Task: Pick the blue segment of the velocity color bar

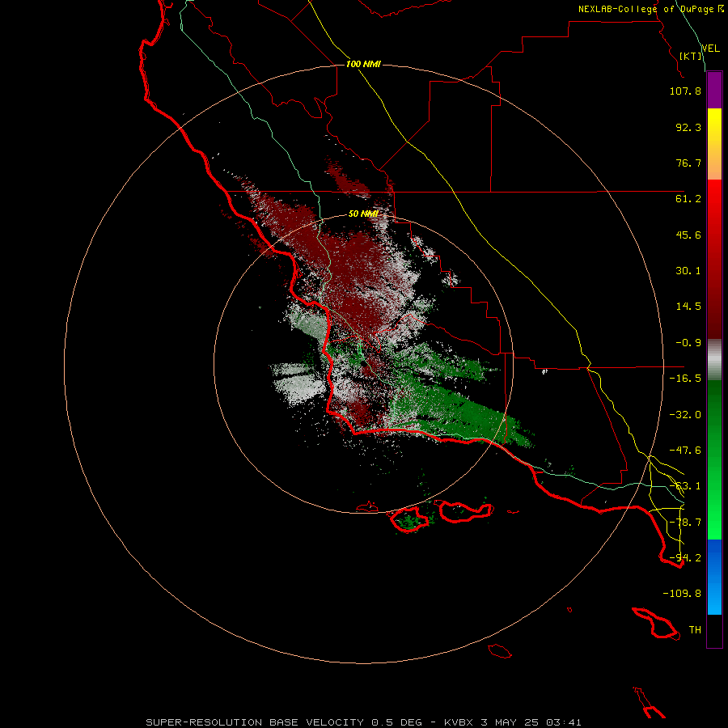Action: pos(714,577)
